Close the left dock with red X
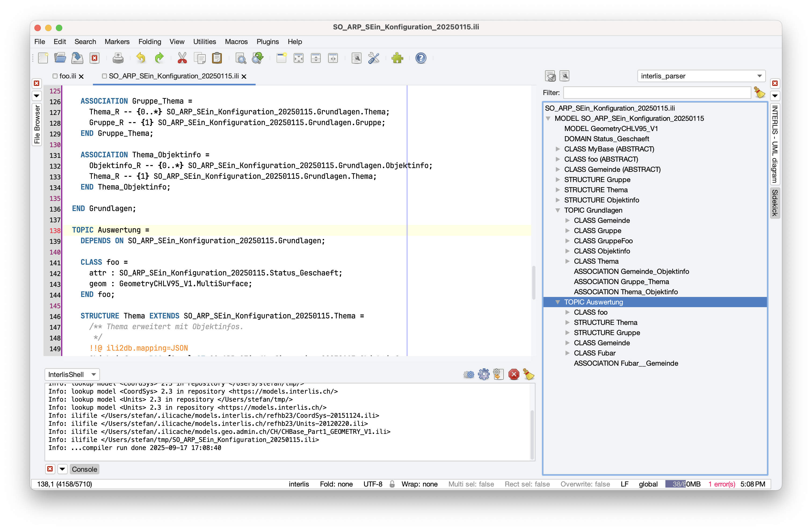 coord(37,83)
